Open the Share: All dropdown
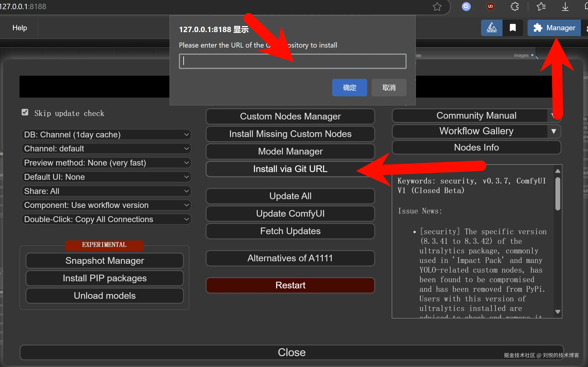 coord(106,191)
